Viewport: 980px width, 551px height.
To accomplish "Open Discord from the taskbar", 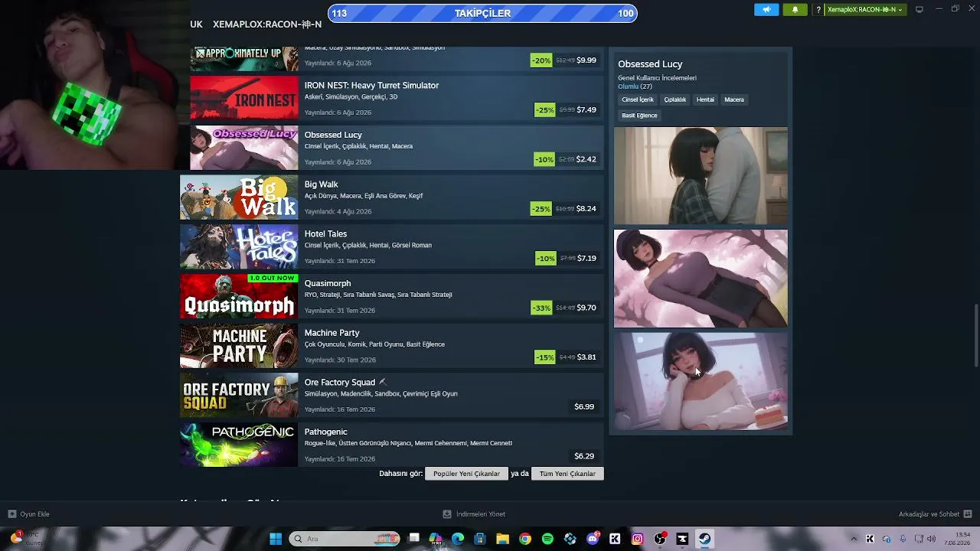I will point(592,539).
